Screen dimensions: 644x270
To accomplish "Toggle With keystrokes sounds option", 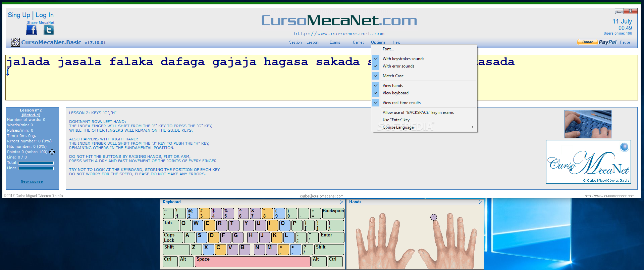I will [424, 59].
